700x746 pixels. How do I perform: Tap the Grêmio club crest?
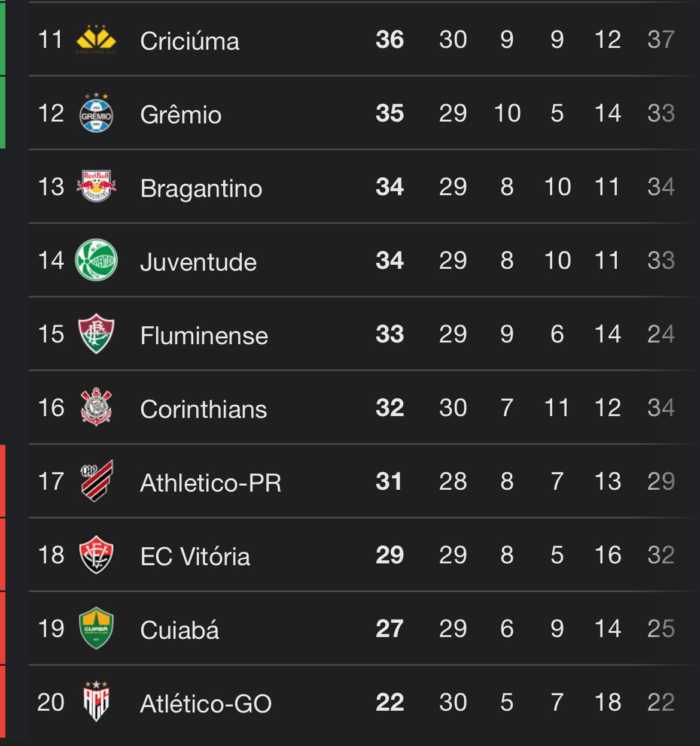click(x=96, y=113)
